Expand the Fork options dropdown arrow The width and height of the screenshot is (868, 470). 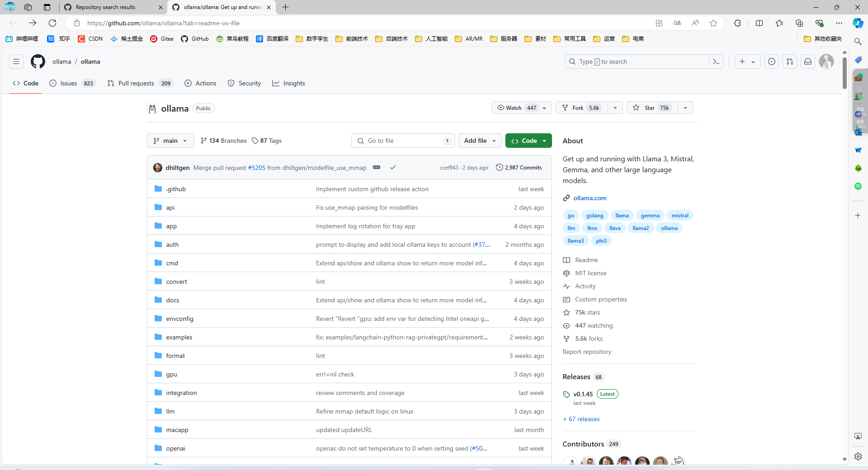tap(615, 108)
